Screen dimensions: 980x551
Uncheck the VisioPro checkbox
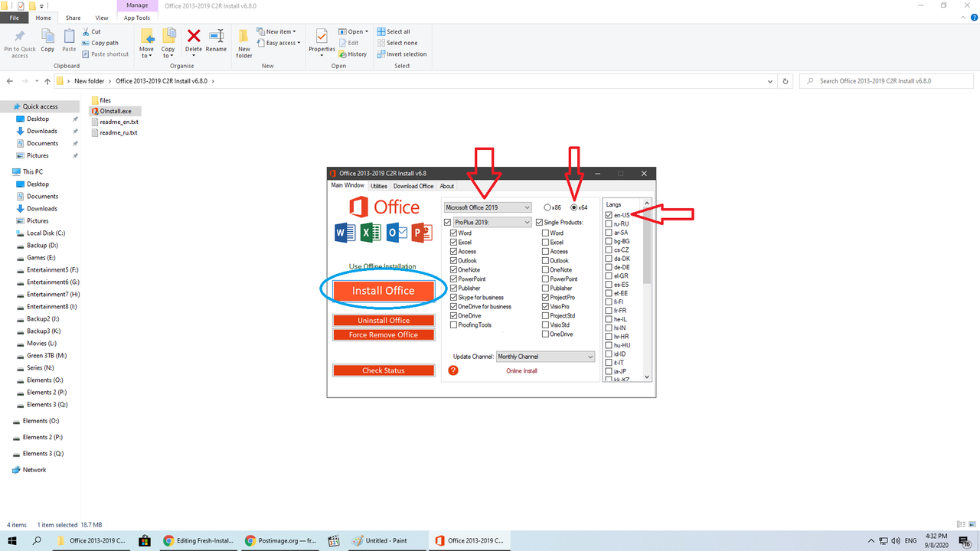click(546, 306)
